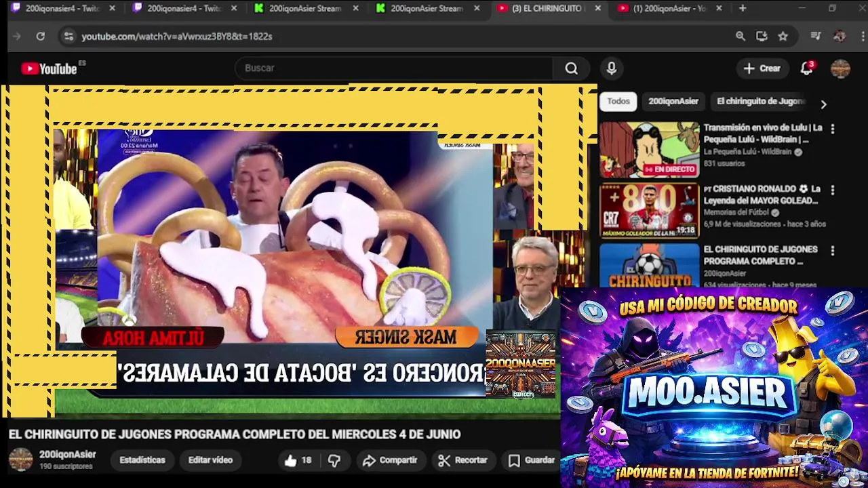868x488 pixels.
Task: Activate voice search microphone icon
Action: tap(612, 68)
